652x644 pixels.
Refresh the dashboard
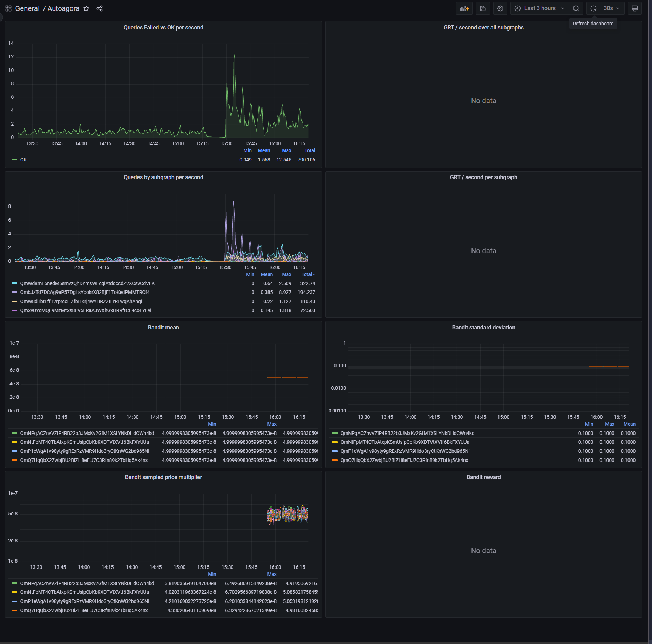coord(593,8)
